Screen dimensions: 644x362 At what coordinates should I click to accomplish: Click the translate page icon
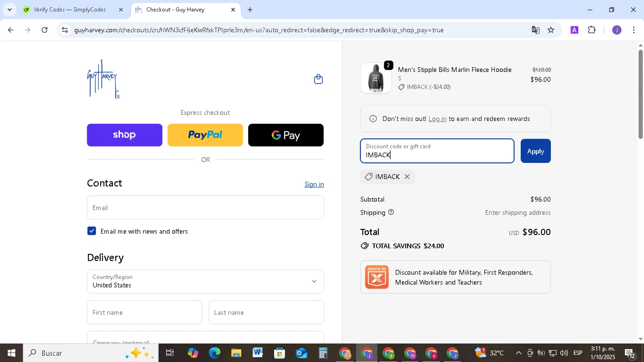click(535, 30)
